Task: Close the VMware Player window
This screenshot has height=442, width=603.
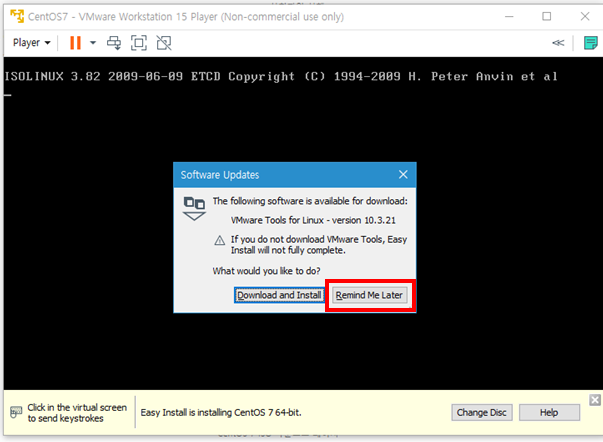Action: click(585, 17)
